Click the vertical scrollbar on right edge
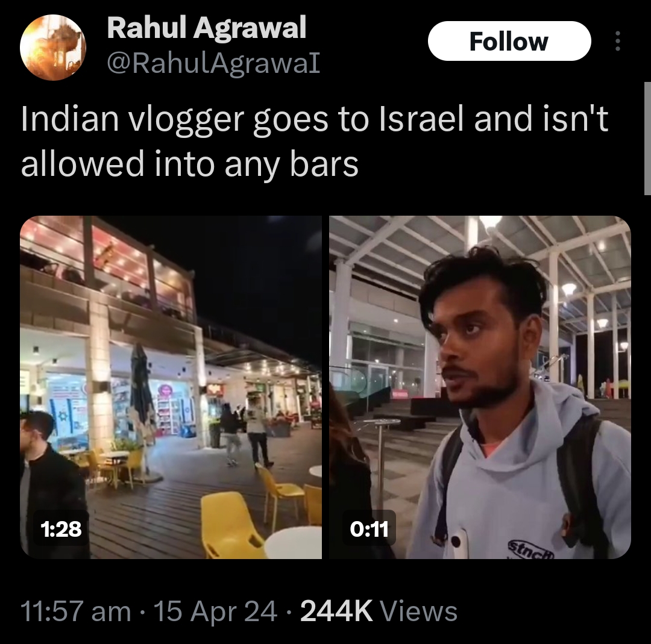Viewport: 651px width, 644px height. 647,139
